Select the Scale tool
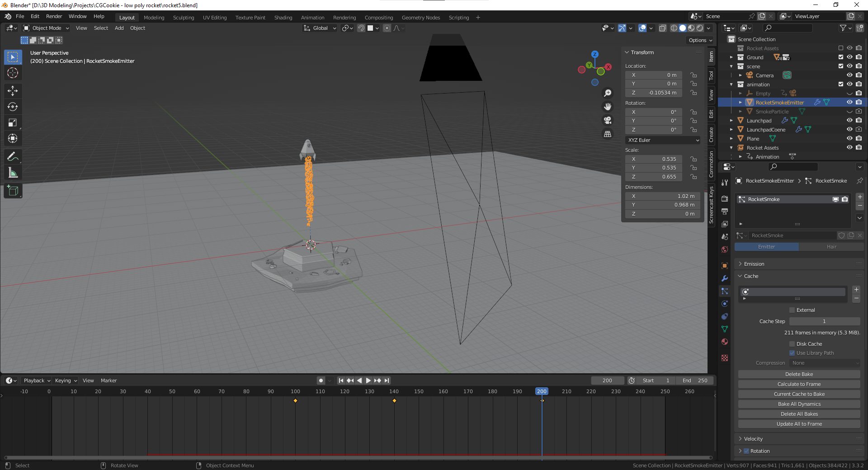The image size is (868, 470). 13,122
